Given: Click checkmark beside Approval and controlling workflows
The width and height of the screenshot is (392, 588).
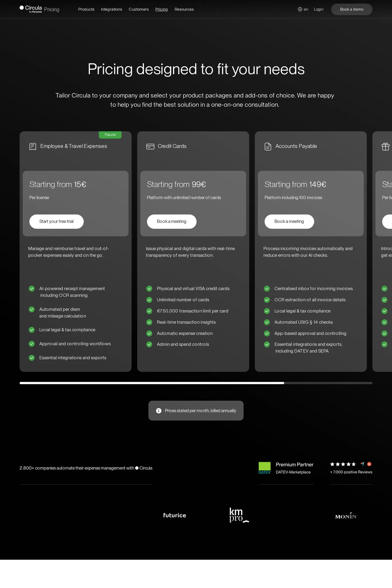Looking at the screenshot, I should click(x=32, y=344).
